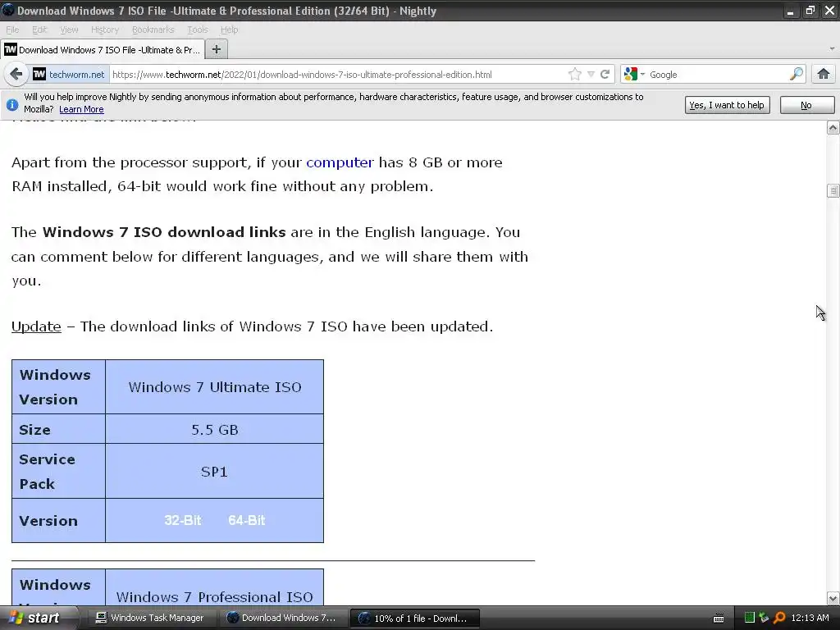Open the History menu
840x630 pixels.
point(104,30)
